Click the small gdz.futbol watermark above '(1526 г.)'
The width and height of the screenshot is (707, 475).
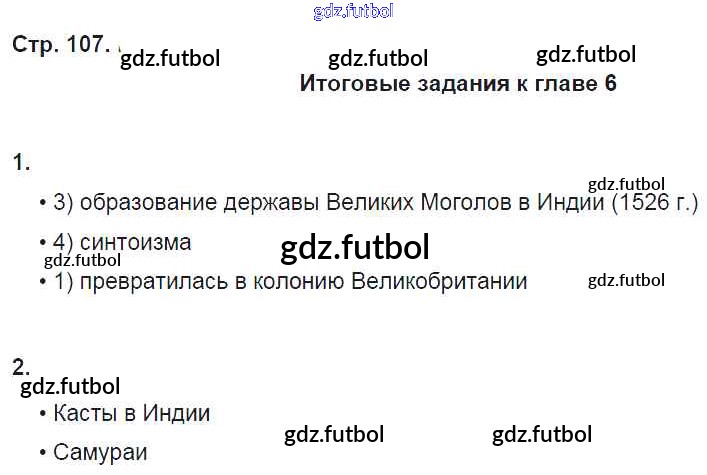point(627,183)
